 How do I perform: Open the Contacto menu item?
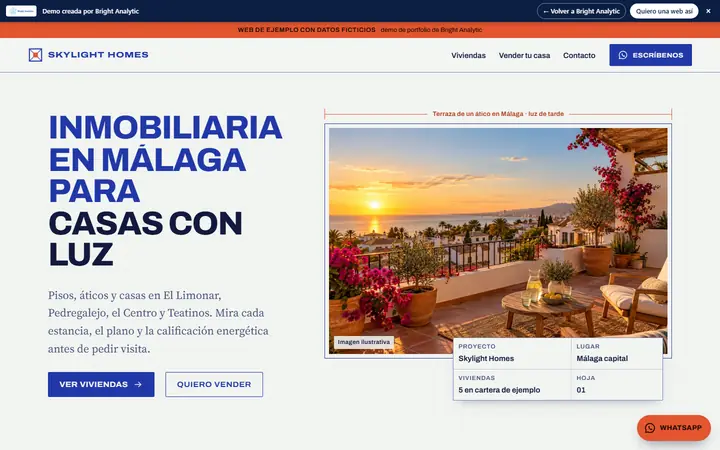[x=579, y=55]
